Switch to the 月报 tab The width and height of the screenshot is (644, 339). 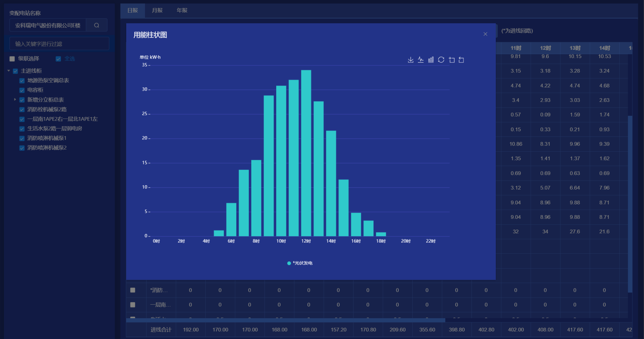point(157,10)
